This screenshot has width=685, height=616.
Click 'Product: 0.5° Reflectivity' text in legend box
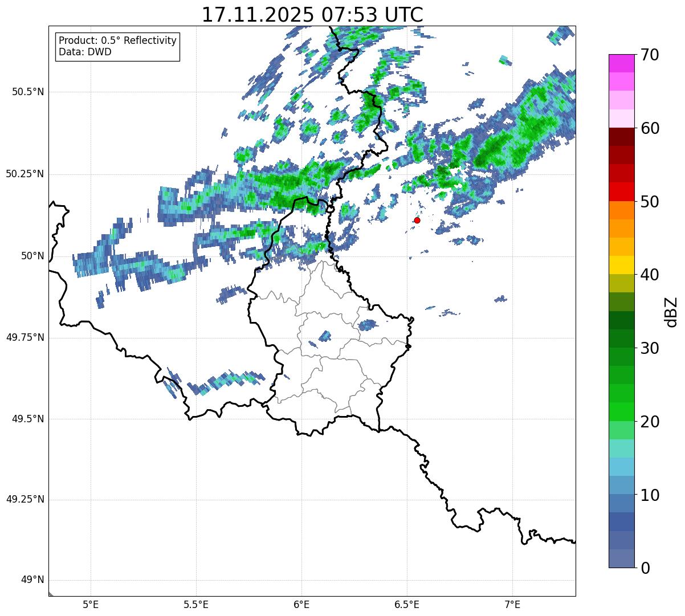click(x=117, y=41)
